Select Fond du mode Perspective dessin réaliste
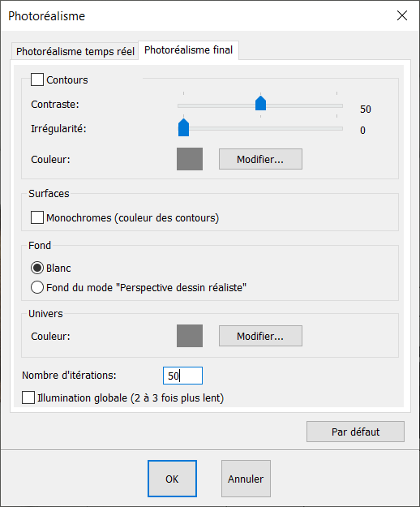The image size is (420, 507). [x=36, y=287]
